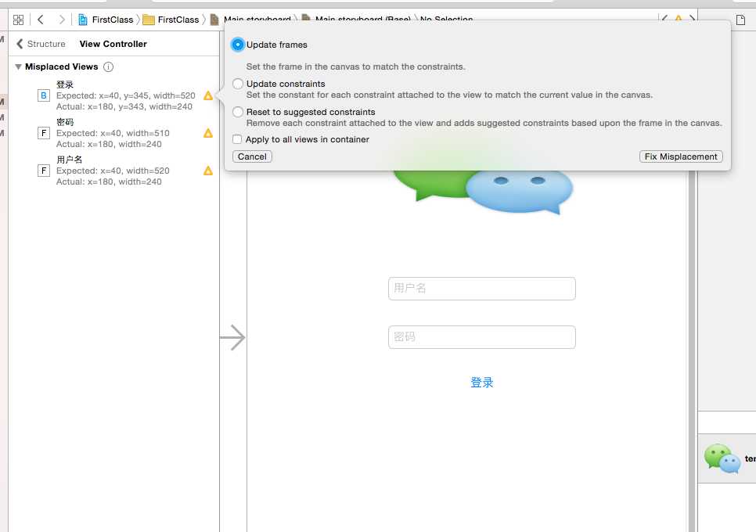Click the Fix Misplacement button
Screen dimensions: 756x532
point(681,156)
